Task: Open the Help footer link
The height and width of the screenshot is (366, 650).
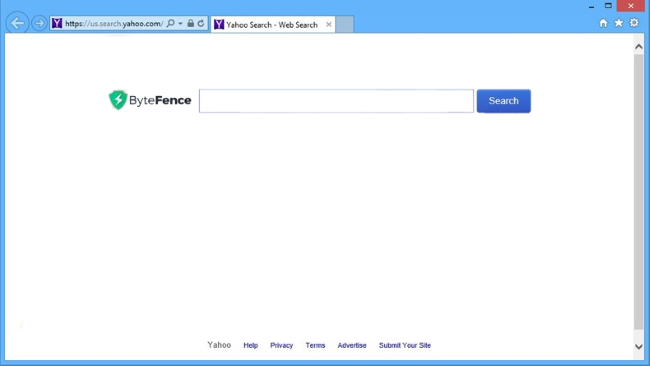Action: (x=250, y=345)
